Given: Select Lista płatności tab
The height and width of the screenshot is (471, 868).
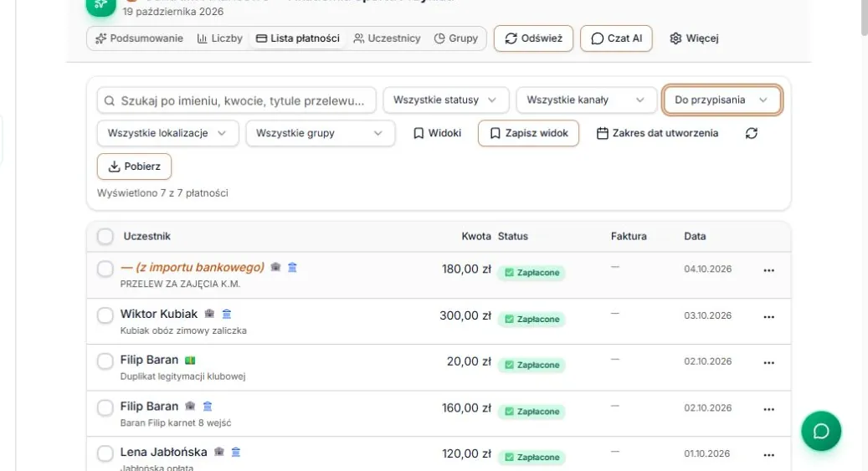Looking at the screenshot, I should 298,38.
